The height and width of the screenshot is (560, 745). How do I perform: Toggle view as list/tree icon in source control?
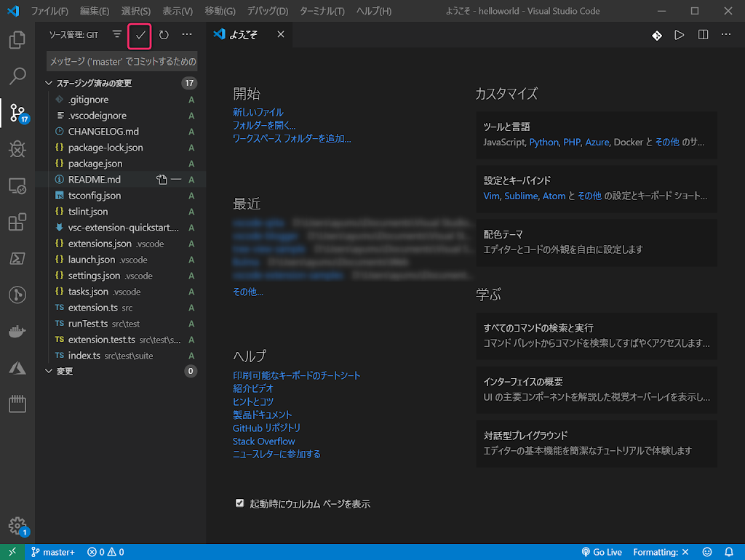[117, 34]
